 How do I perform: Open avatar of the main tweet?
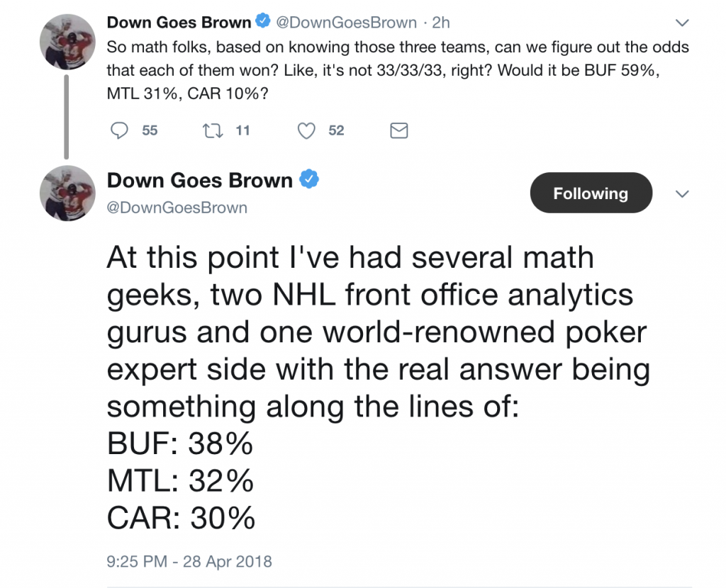[x=67, y=193]
